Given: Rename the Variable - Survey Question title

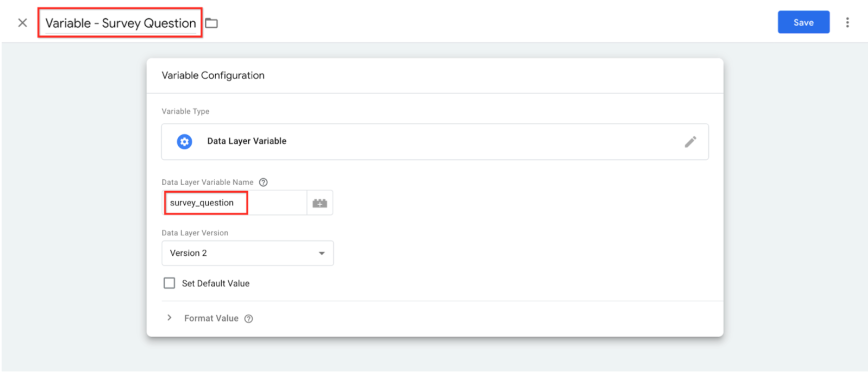Looking at the screenshot, I should [x=120, y=23].
